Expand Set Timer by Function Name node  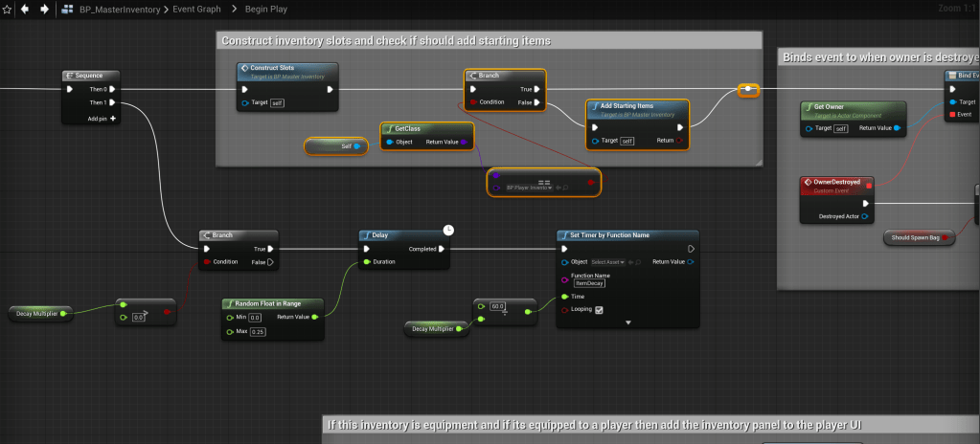(628, 323)
